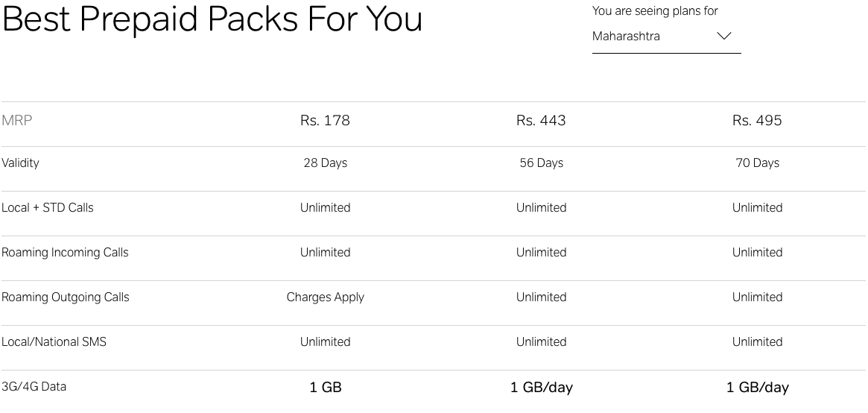868x413 pixels.
Task: Pick the Rs. 495 prepaid pack
Action: [x=757, y=121]
